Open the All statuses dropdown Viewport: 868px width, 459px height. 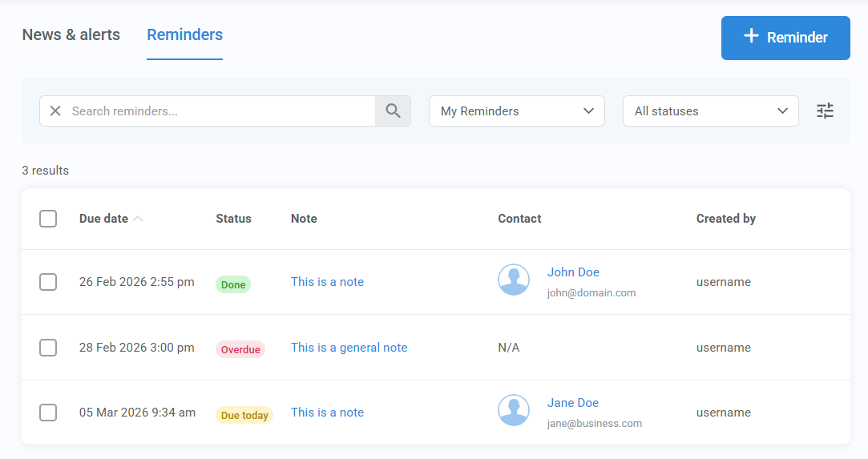coord(710,111)
